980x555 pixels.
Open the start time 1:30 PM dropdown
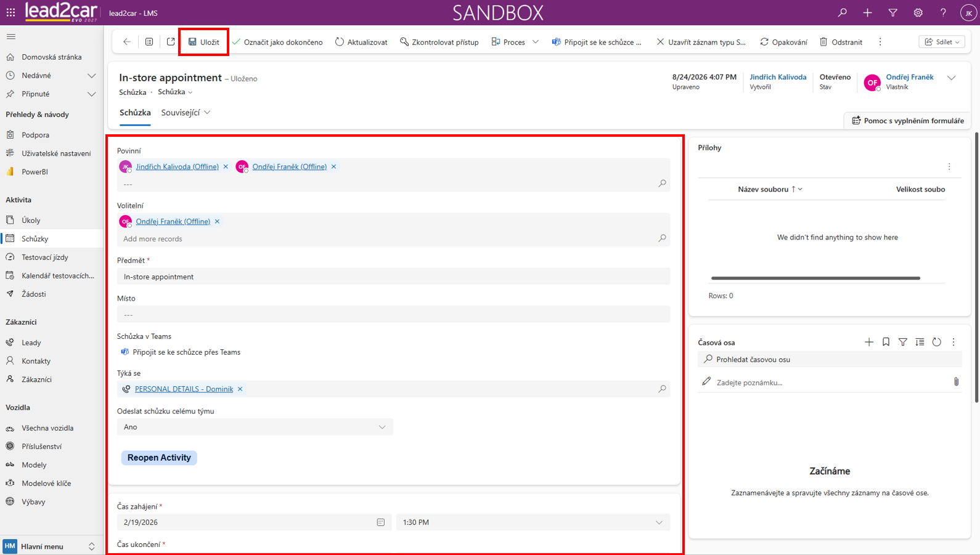(x=533, y=522)
